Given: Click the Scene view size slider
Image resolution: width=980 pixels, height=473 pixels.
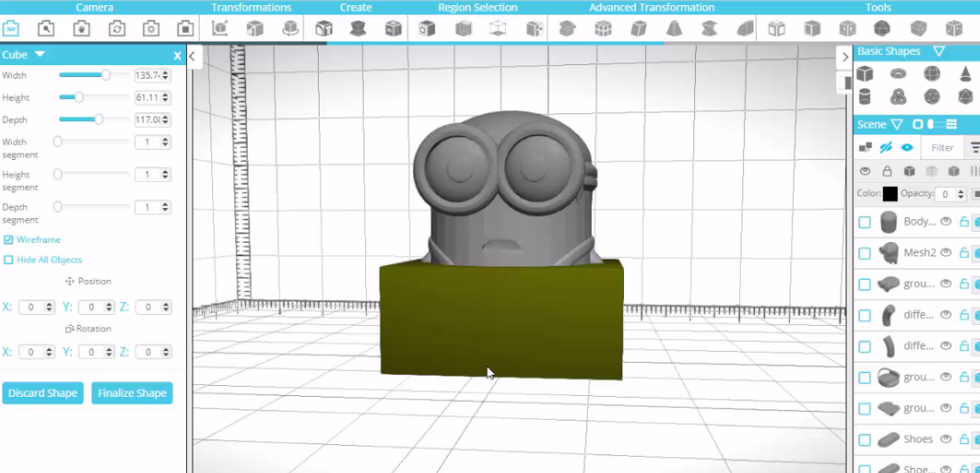Looking at the screenshot, I should [x=935, y=124].
